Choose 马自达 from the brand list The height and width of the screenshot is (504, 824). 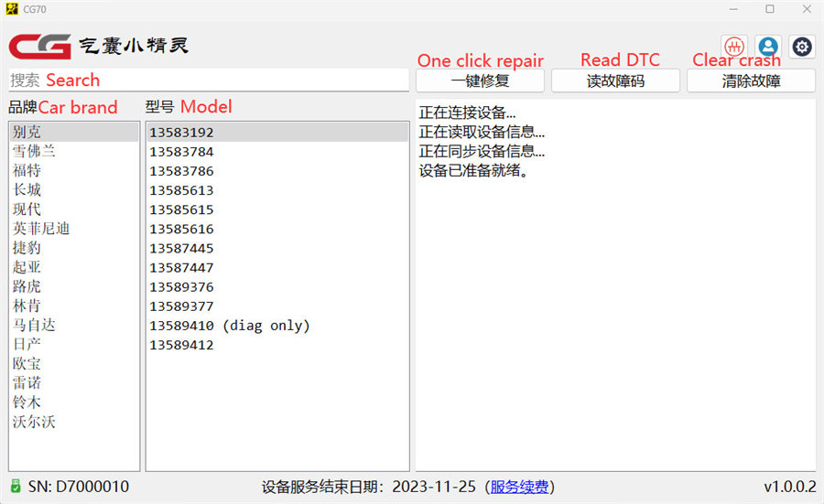point(33,326)
